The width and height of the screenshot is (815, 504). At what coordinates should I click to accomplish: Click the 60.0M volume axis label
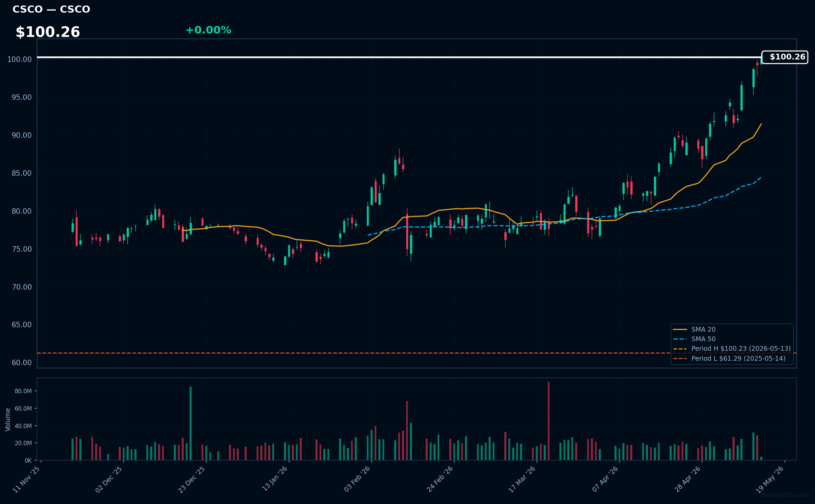coord(23,408)
